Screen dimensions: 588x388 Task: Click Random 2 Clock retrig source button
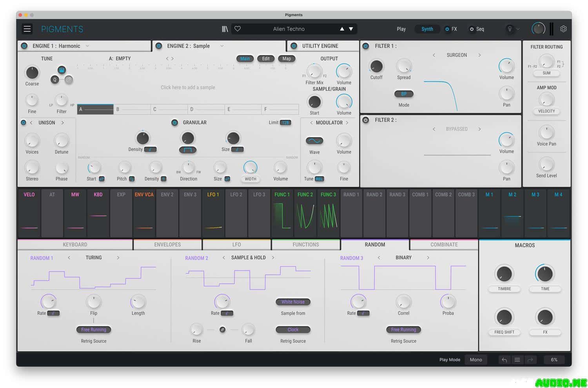[293, 330]
